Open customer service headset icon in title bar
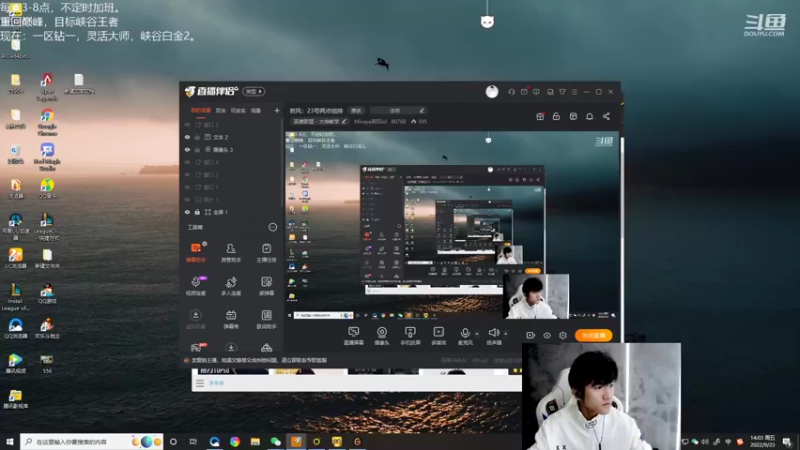 [x=511, y=92]
